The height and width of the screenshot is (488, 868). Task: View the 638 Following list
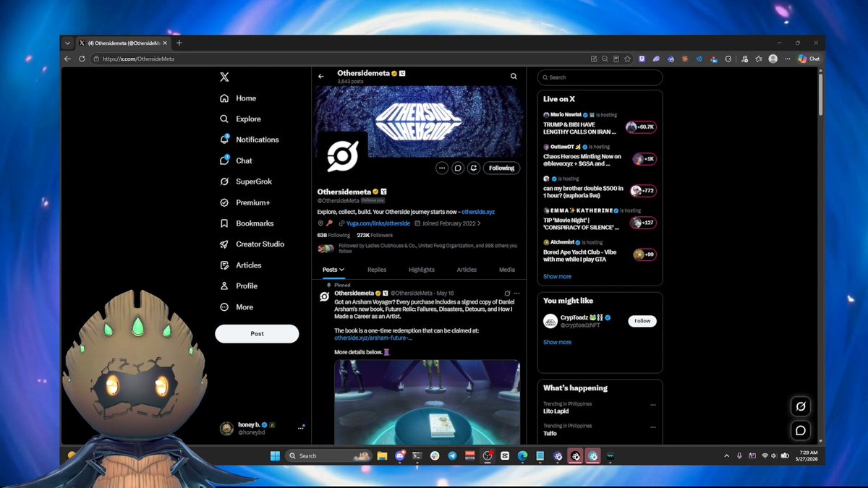pos(333,235)
